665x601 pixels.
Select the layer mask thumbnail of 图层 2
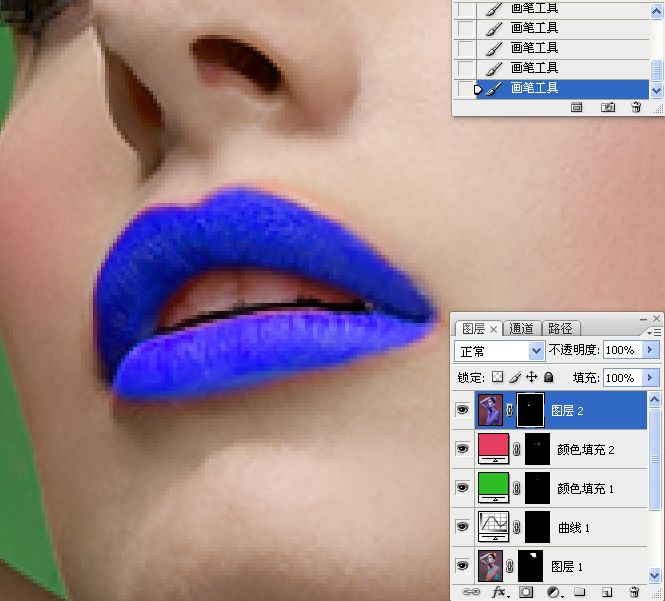point(530,410)
